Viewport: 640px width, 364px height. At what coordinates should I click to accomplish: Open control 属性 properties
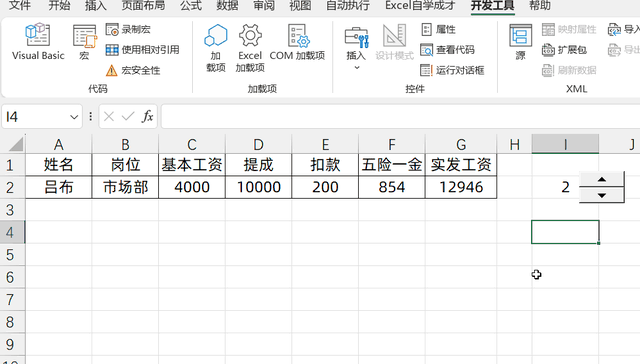438,29
